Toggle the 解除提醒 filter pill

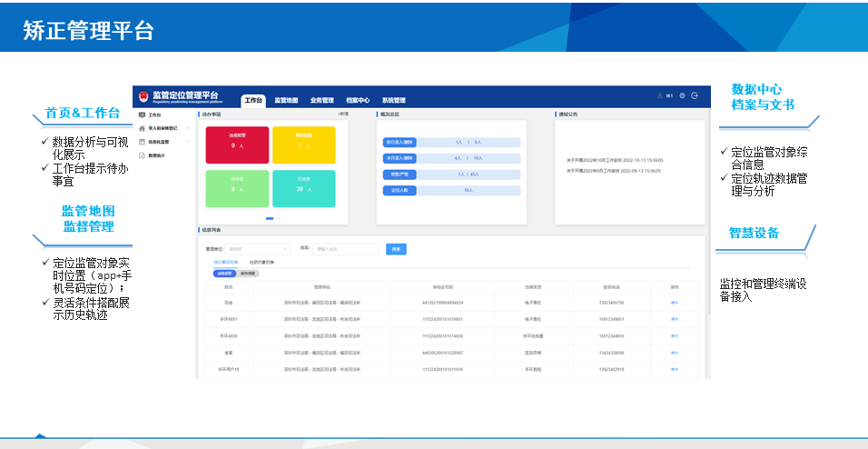point(247,273)
